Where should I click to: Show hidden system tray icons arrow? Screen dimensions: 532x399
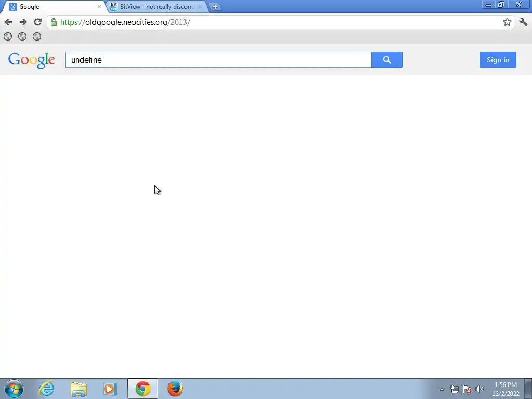pos(442,389)
